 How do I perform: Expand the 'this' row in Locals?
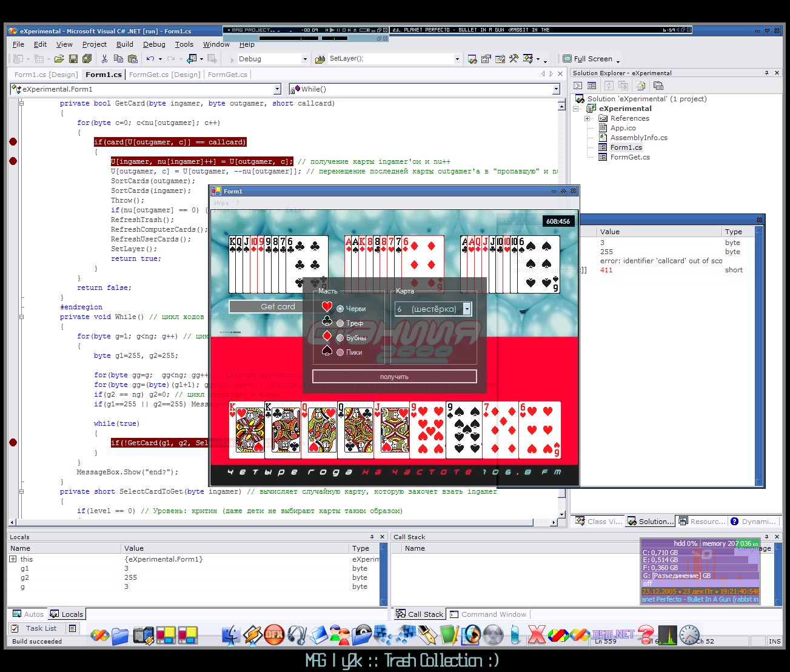(x=13, y=559)
